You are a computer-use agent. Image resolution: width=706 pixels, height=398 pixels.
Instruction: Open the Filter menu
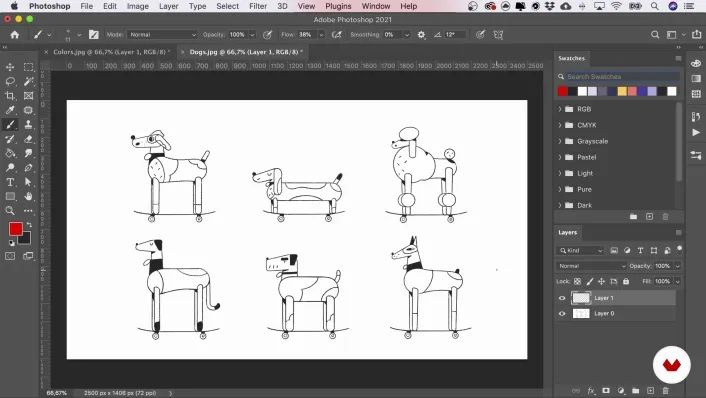click(x=258, y=6)
